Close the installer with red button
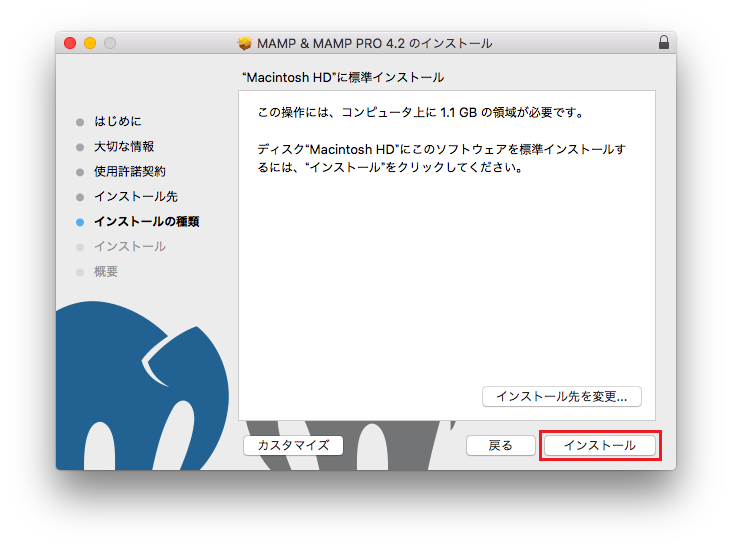The height and width of the screenshot is (550, 732). click(70, 43)
